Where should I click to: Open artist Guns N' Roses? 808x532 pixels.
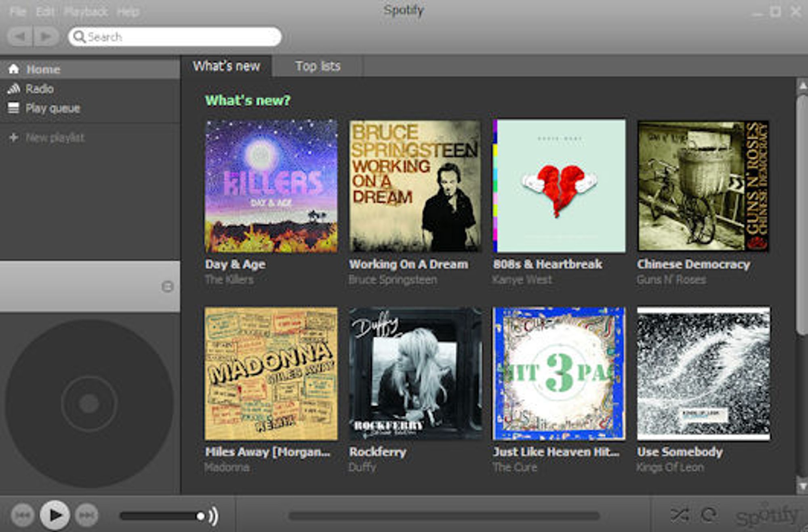point(671,280)
